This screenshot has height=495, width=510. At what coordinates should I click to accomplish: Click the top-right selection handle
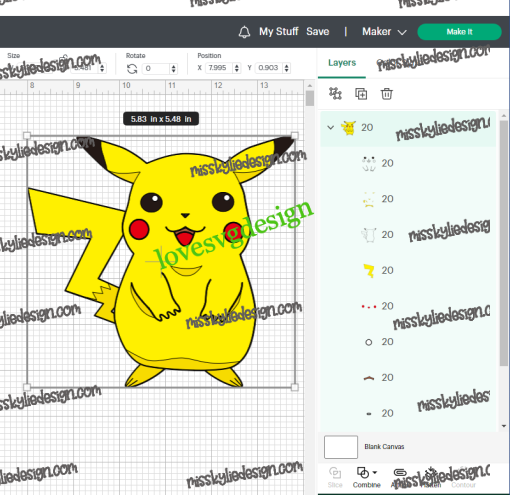[295, 135]
